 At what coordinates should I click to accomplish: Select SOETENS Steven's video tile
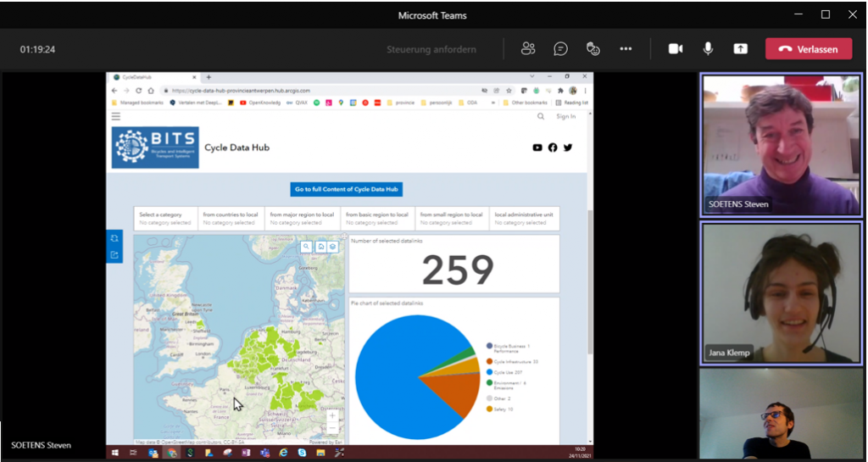781,145
